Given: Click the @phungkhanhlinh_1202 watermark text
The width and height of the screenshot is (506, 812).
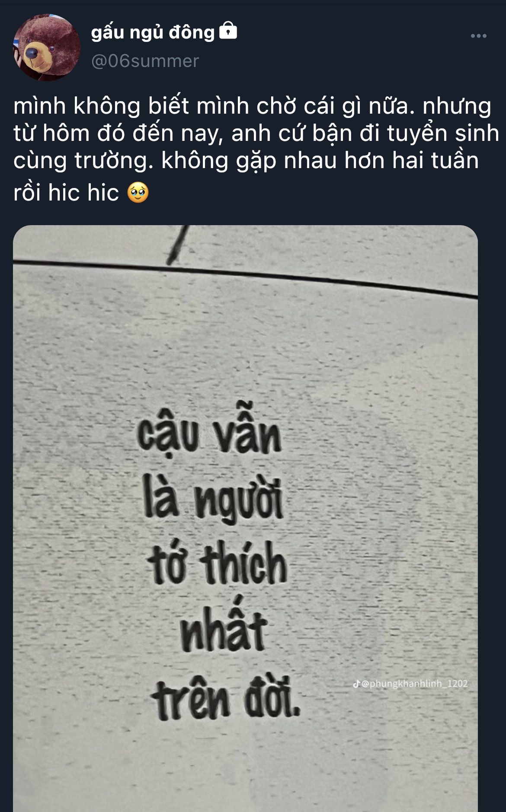Looking at the screenshot, I should click(x=414, y=684).
